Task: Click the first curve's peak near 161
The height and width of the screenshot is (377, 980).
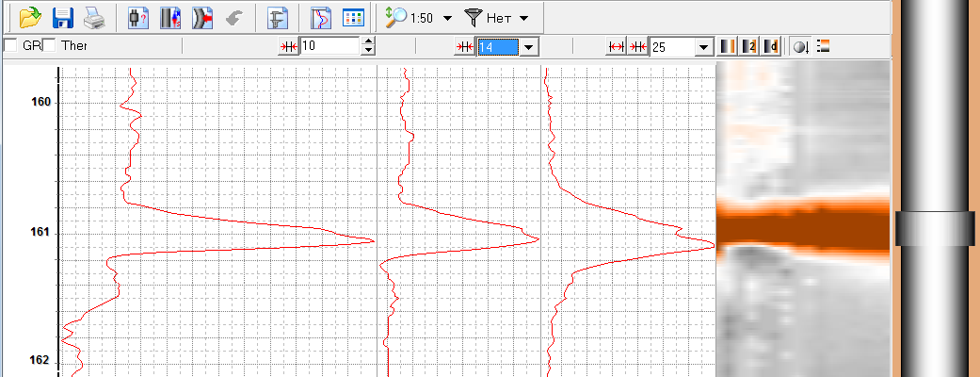Action: [x=373, y=240]
